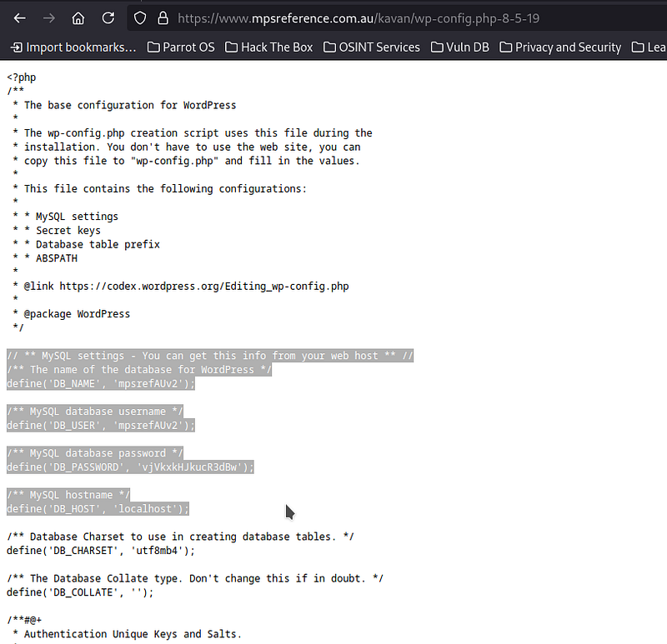Click the define DB_NAME line
Screen dimensions: 667x644
click(x=101, y=383)
